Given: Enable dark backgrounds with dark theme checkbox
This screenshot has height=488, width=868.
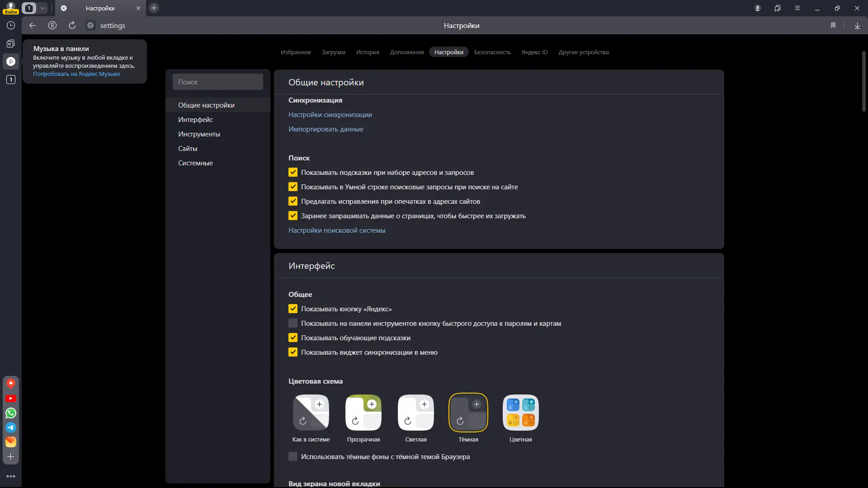Looking at the screenshot, I should point(293,457).
